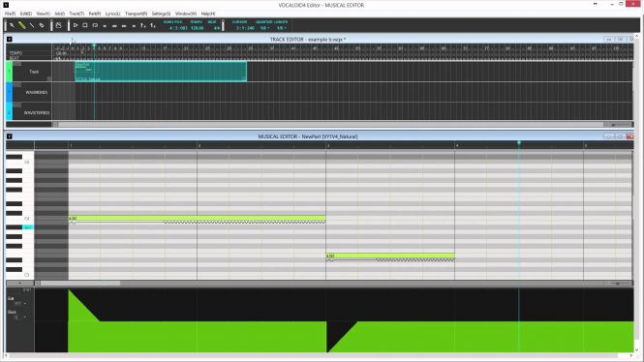This screenshot has width=644, height=362.
Task: Select the second lower note in bar 3
Action: tap(390, 256)
